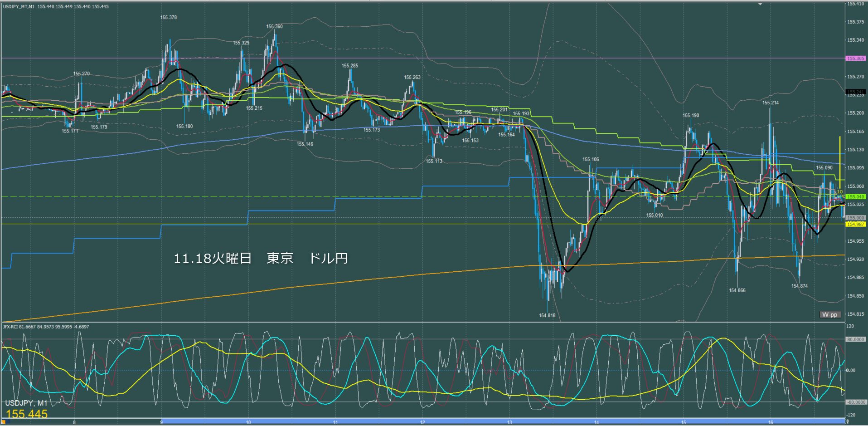Click hour 9 on the time axis
The height and width of the screenshot is (426, 868).
[x=161, y=422]
